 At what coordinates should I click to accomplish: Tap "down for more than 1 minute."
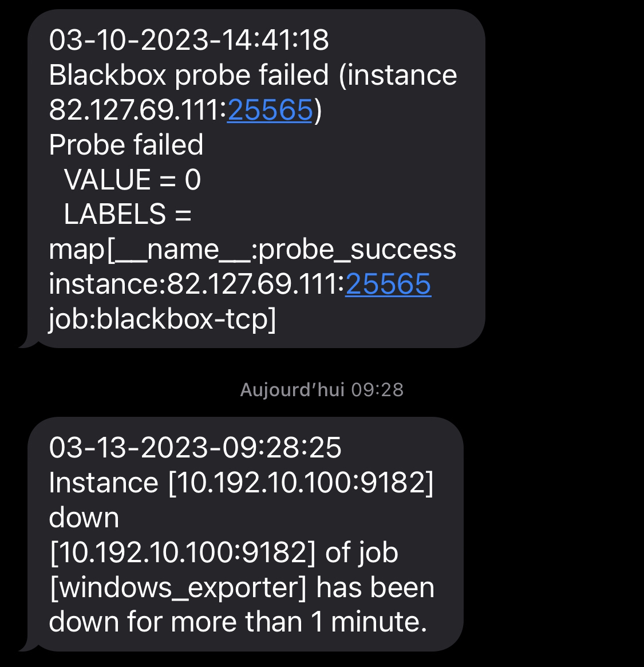238,622
